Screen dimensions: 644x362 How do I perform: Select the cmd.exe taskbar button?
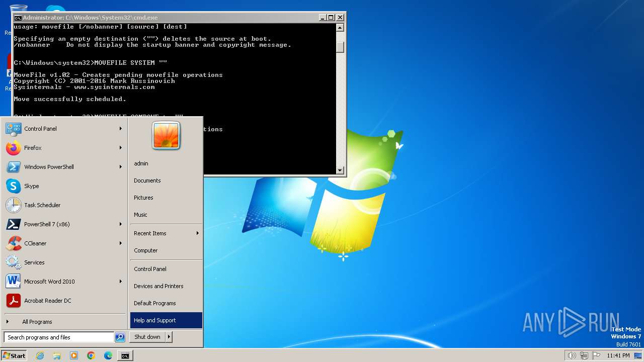pos(125,355)
